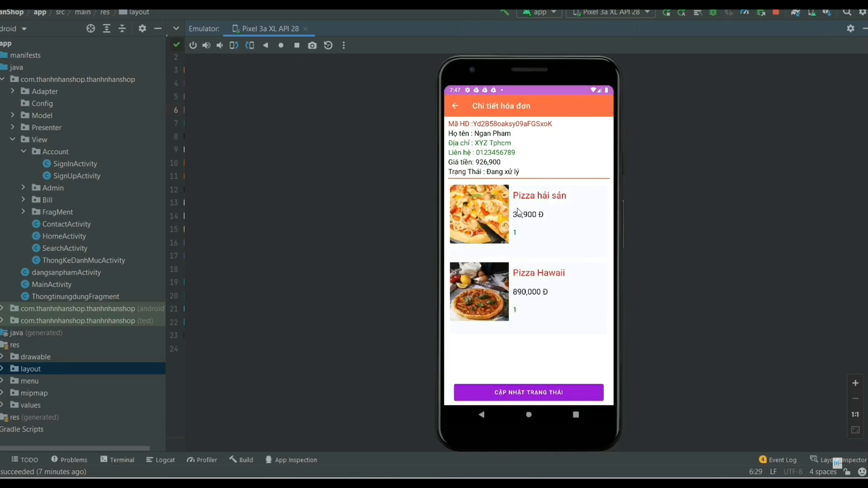Expand the Admin folder
The width and height of the screenshot is (868, 488).
point(24,188)
